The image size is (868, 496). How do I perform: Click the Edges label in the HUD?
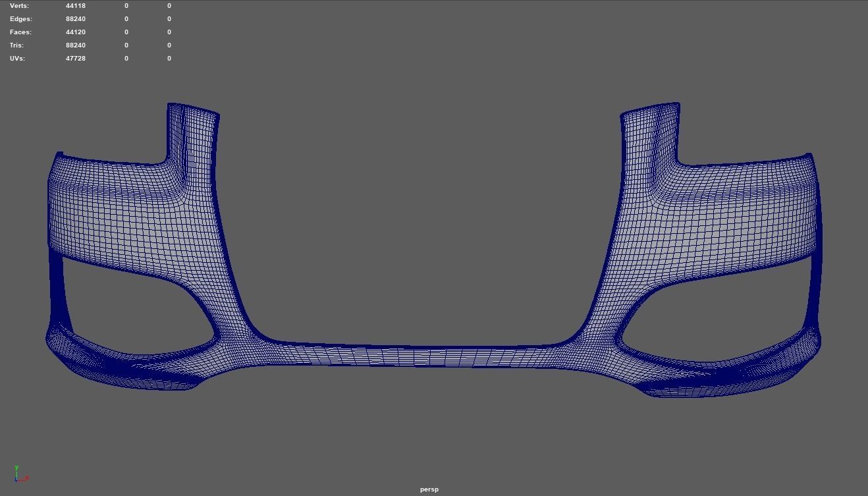pos(21,18)
